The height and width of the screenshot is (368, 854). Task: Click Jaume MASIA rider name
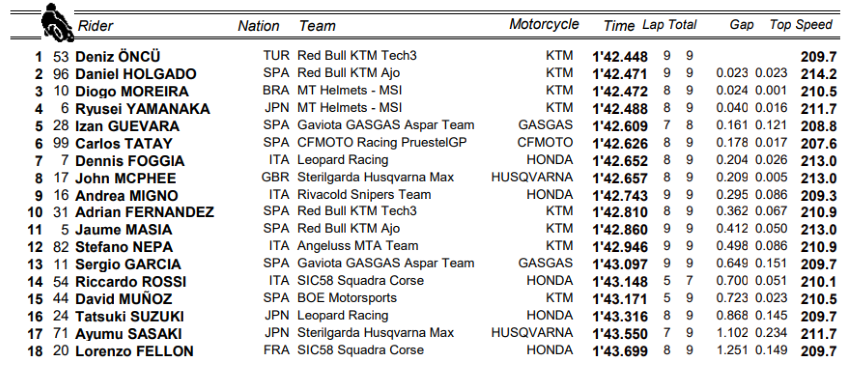[124, 230]
